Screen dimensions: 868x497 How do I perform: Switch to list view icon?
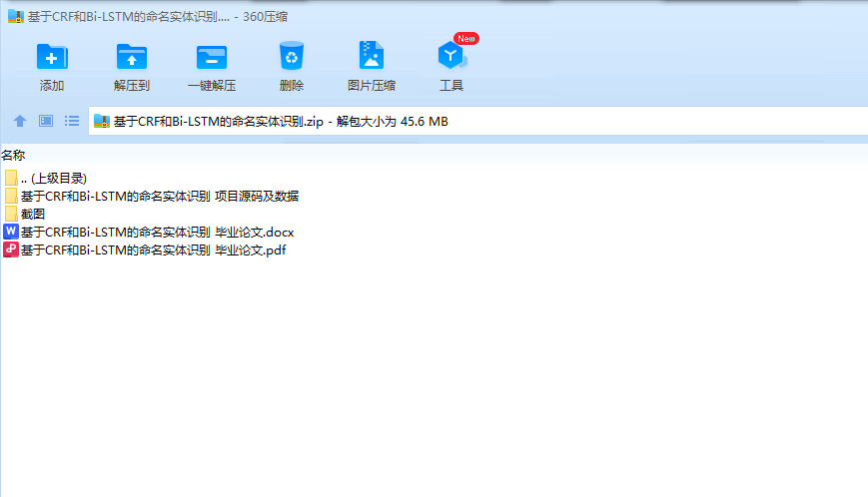click(x=71, y=121)
